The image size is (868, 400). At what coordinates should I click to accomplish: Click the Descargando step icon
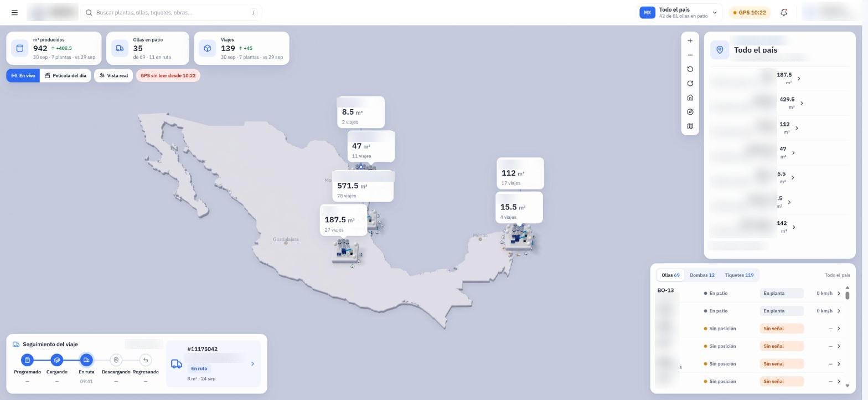[116, 360]
